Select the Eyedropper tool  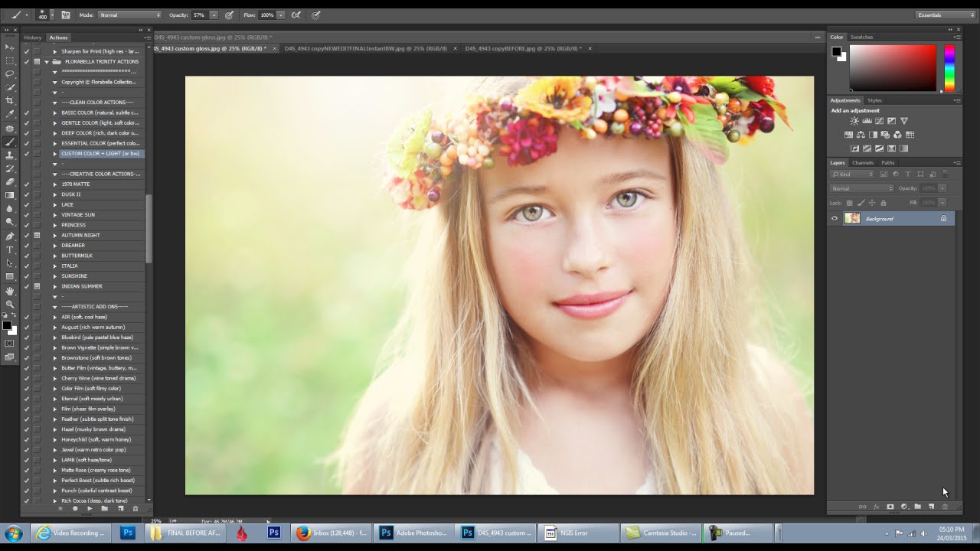coord(10,115)
